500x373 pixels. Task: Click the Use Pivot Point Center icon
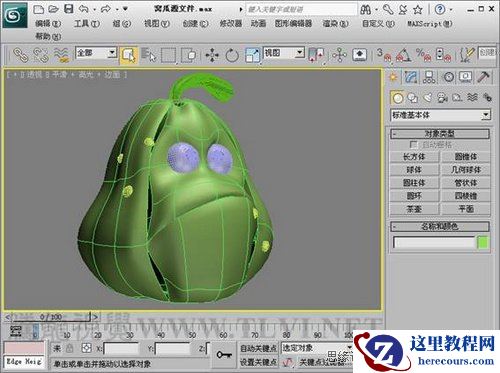pos(316,55)
